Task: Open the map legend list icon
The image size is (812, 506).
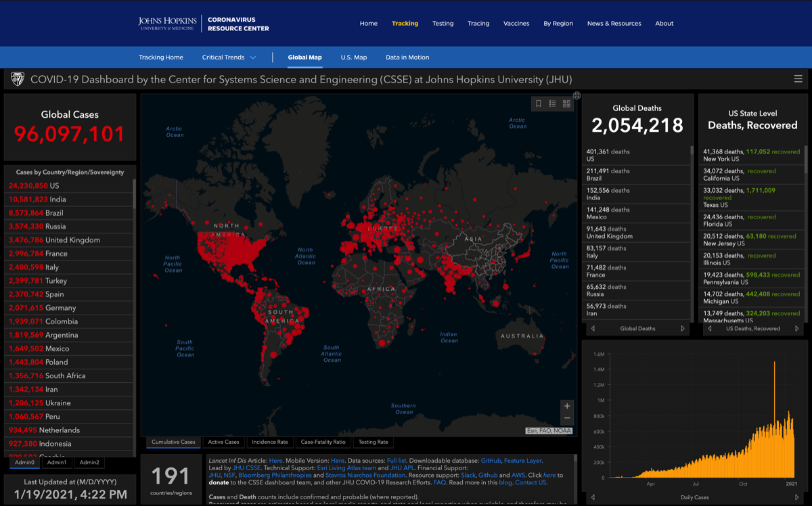Action: coord(553,103)
